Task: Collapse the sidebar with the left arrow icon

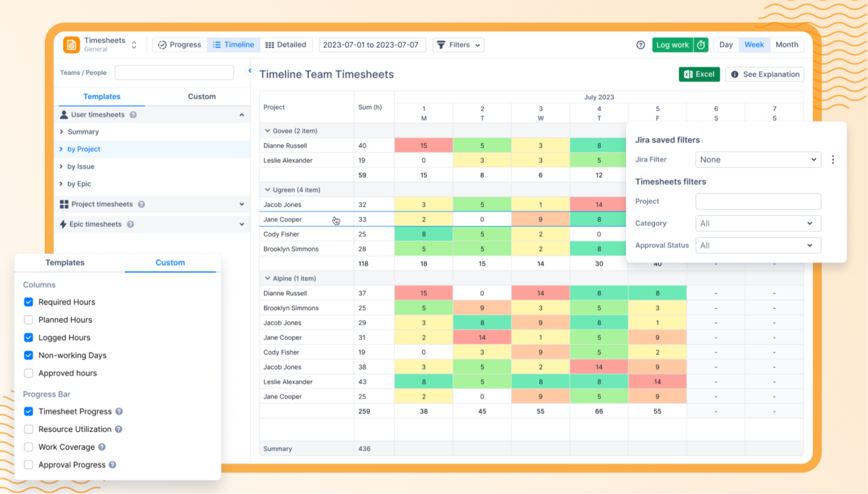Action: (250, 71)
